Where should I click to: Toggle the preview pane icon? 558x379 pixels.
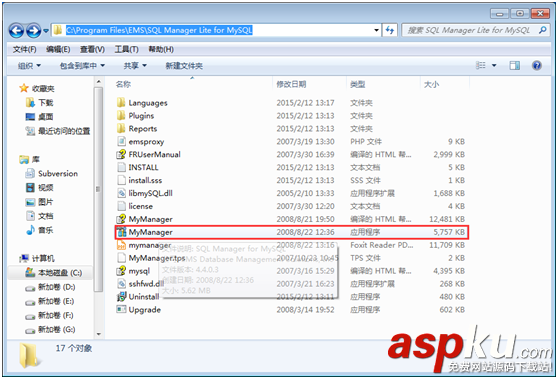[515, 65]
